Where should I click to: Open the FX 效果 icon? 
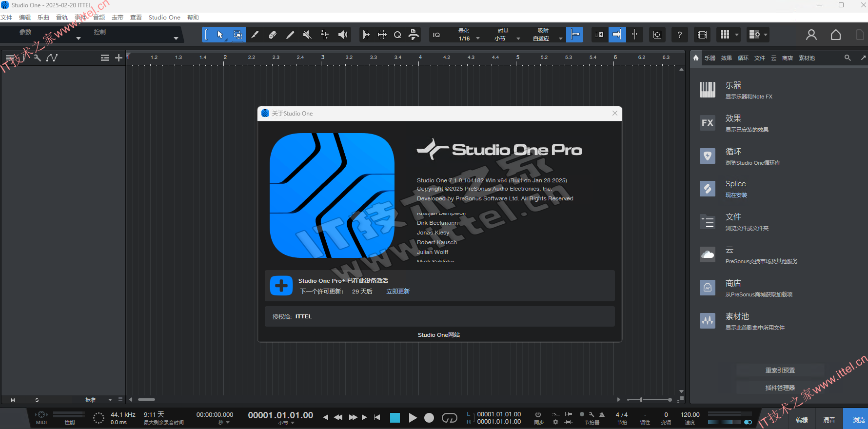point(708,123)
